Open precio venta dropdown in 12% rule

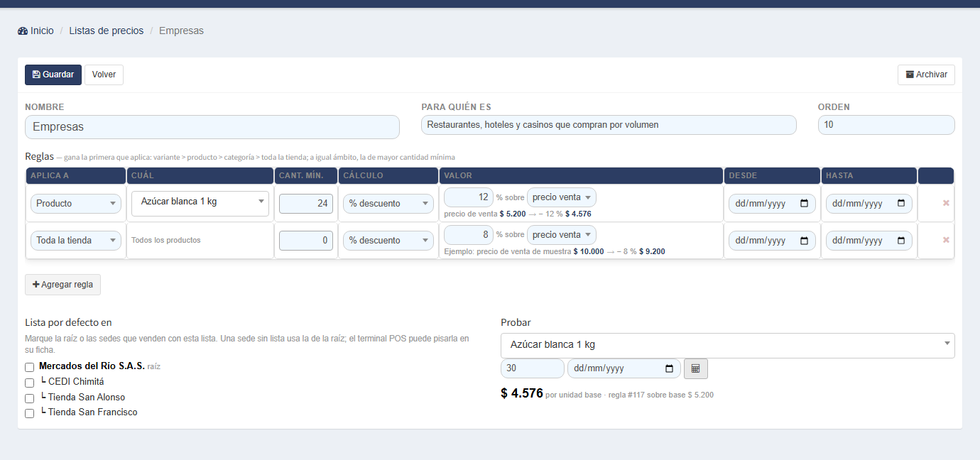coord(561,197)
